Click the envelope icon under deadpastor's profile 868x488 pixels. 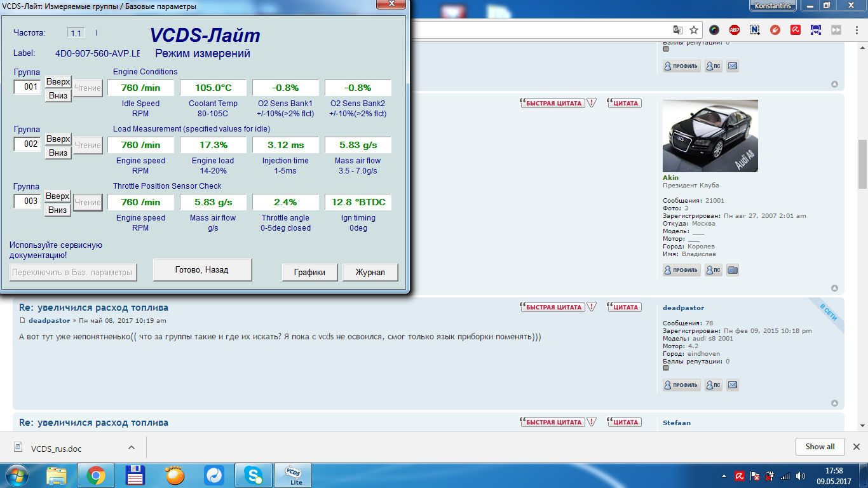pos(733,385)
